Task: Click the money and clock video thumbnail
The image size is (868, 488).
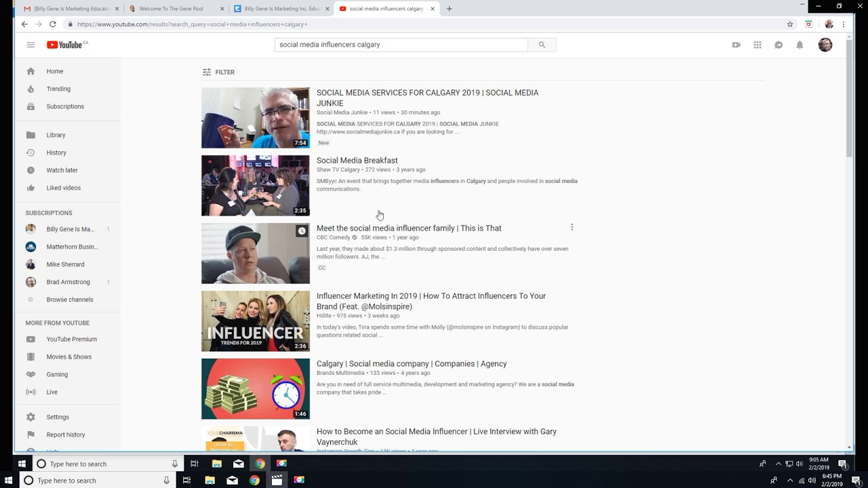Action: point(256,389)
